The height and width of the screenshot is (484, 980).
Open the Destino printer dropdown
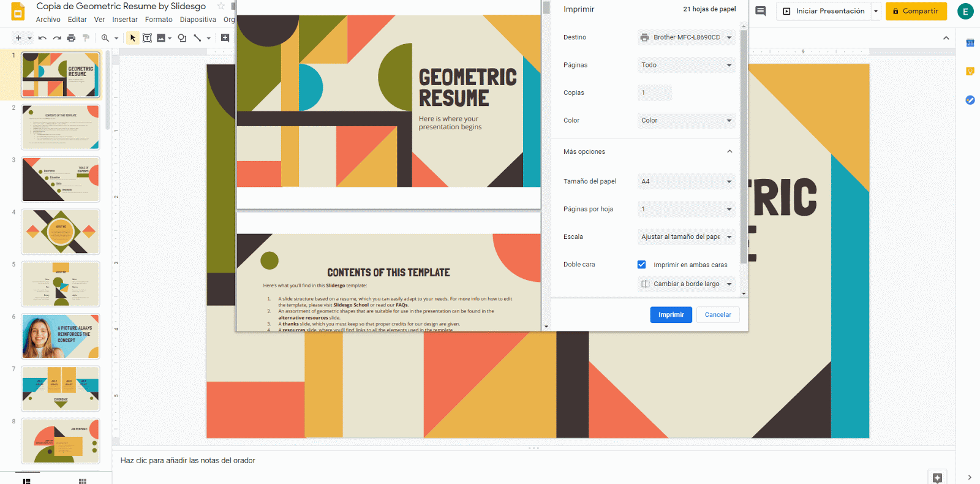click(x=686, y=37)
